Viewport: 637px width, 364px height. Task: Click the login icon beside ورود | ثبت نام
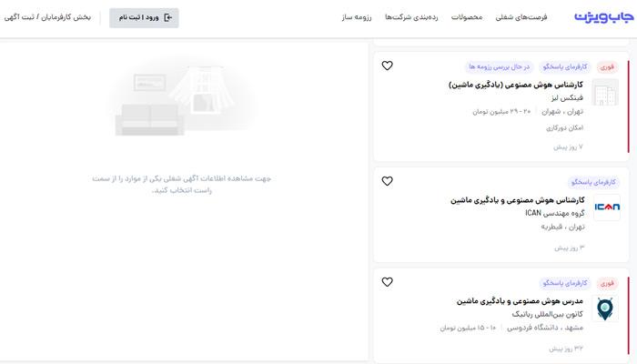167,17
